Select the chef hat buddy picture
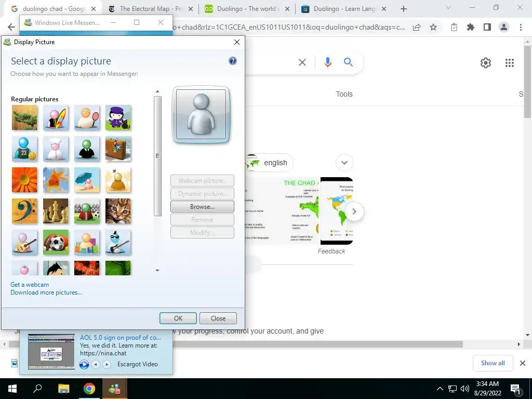This screenshot has height=399, width=532. coord(56,149)
